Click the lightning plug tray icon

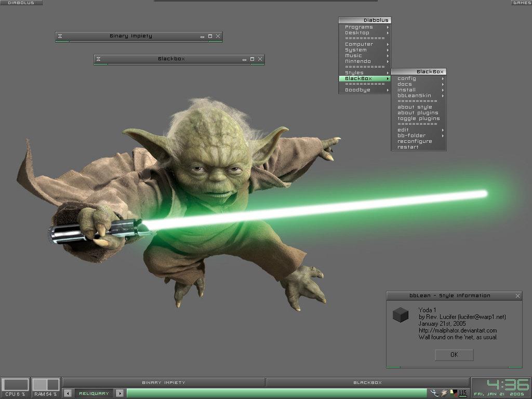coord(445,393)
